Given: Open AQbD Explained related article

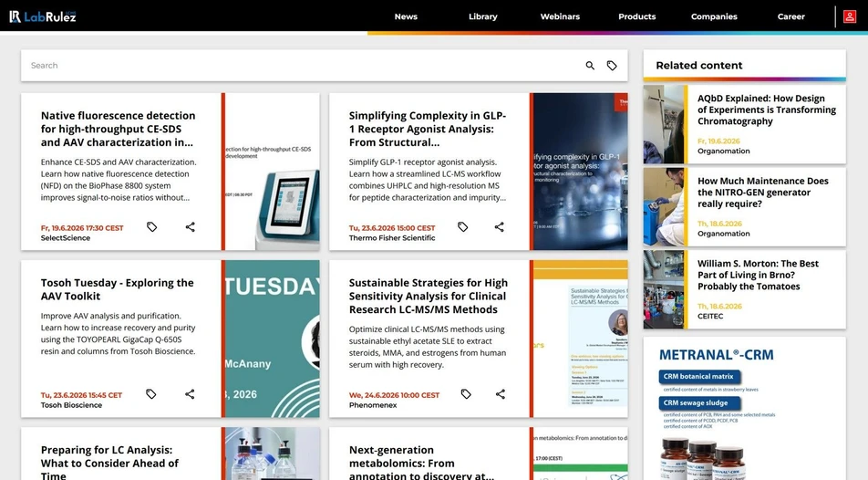Looking at the screenshot, I should click(767, 110).
